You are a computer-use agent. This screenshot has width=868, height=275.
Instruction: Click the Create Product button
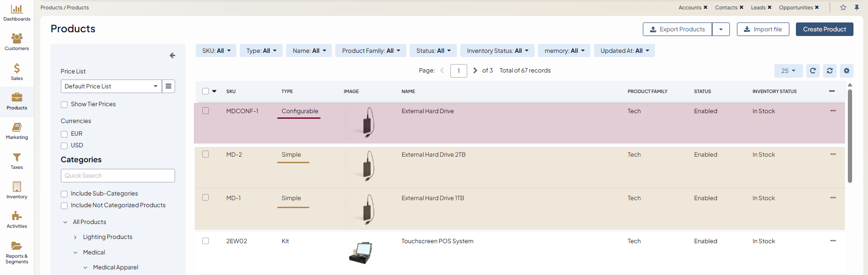tap(824, 29)
